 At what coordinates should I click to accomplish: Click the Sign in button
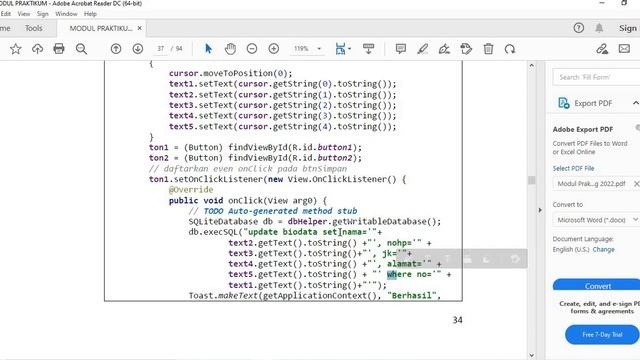[x=628, y=28]
